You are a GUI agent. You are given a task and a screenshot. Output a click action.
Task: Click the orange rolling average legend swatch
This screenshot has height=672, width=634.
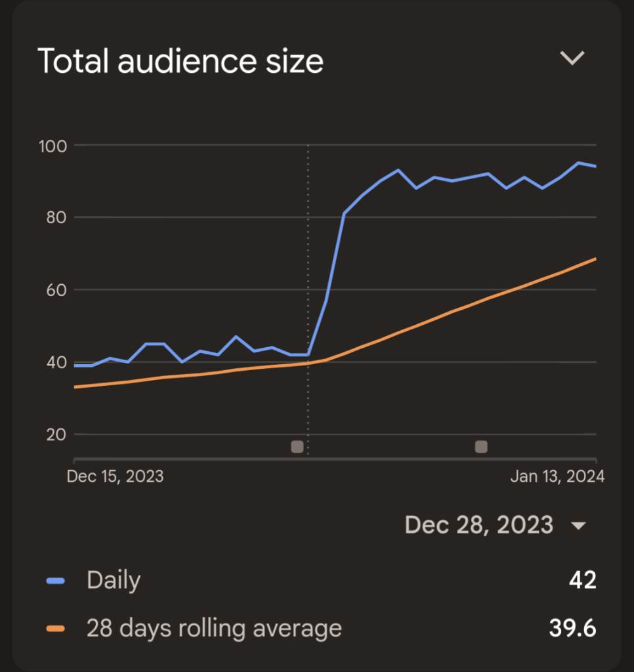point(56,628)
